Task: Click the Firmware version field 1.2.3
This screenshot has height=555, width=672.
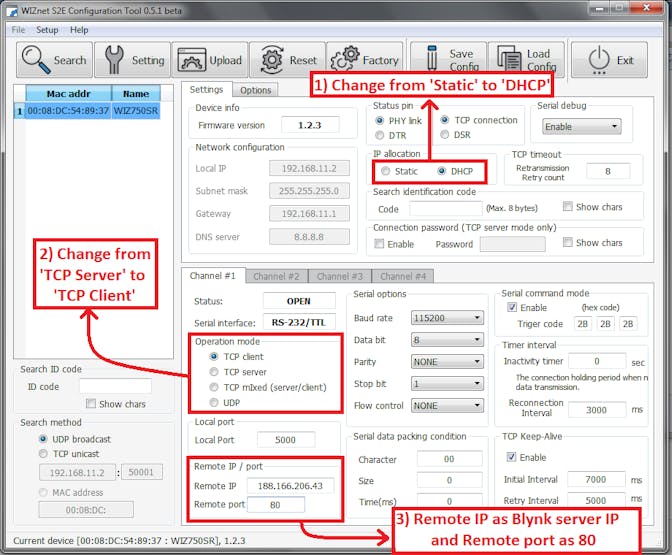Action: [310, 125]
